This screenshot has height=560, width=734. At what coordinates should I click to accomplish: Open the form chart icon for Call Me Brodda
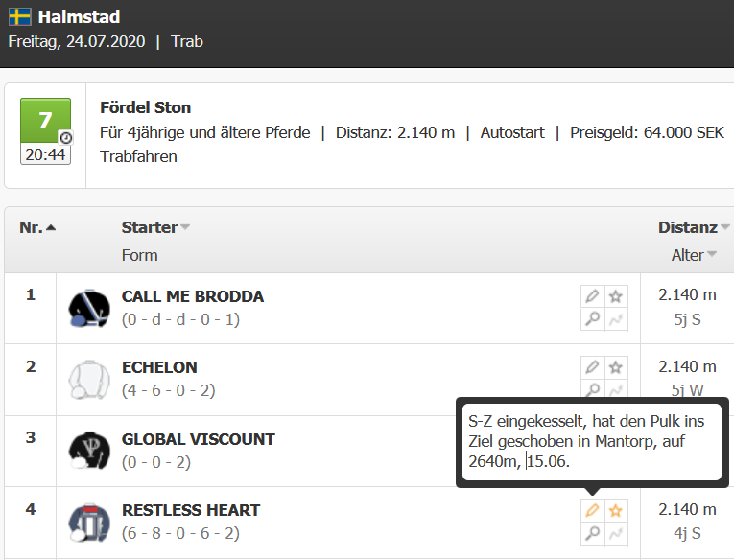616,319
